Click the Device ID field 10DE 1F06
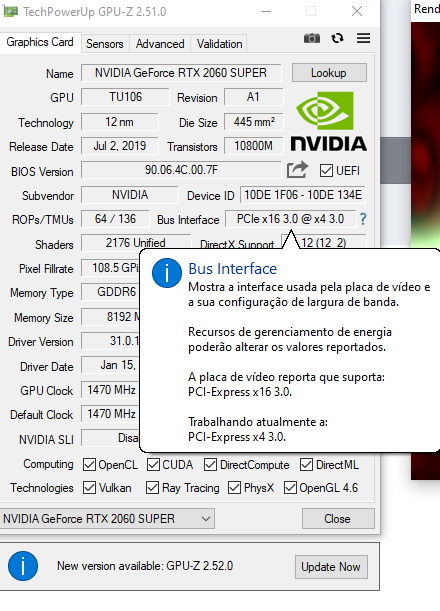440x611 pixels. [303, 195]
